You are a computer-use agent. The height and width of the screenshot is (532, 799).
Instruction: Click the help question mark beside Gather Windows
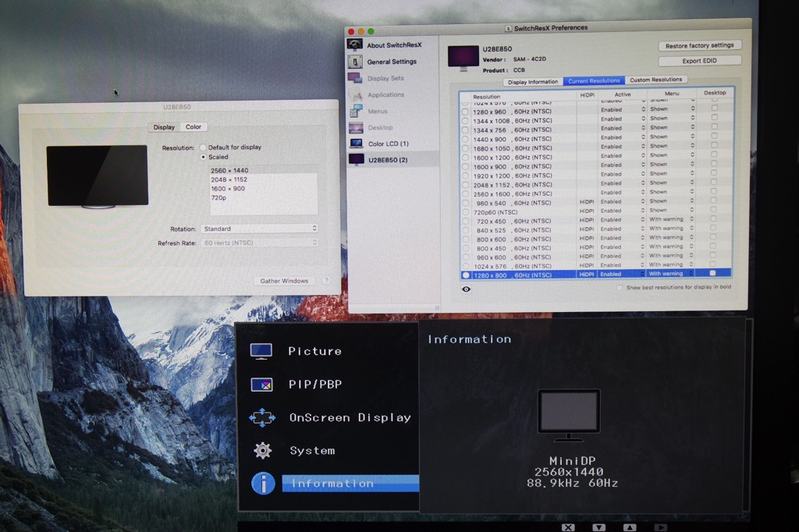point(326,280)
